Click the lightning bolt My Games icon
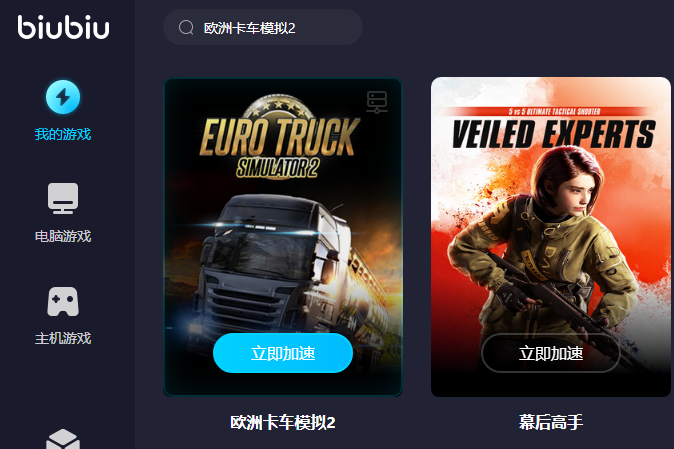The height and width of the screenshot is (449, 674). (63, 97)
